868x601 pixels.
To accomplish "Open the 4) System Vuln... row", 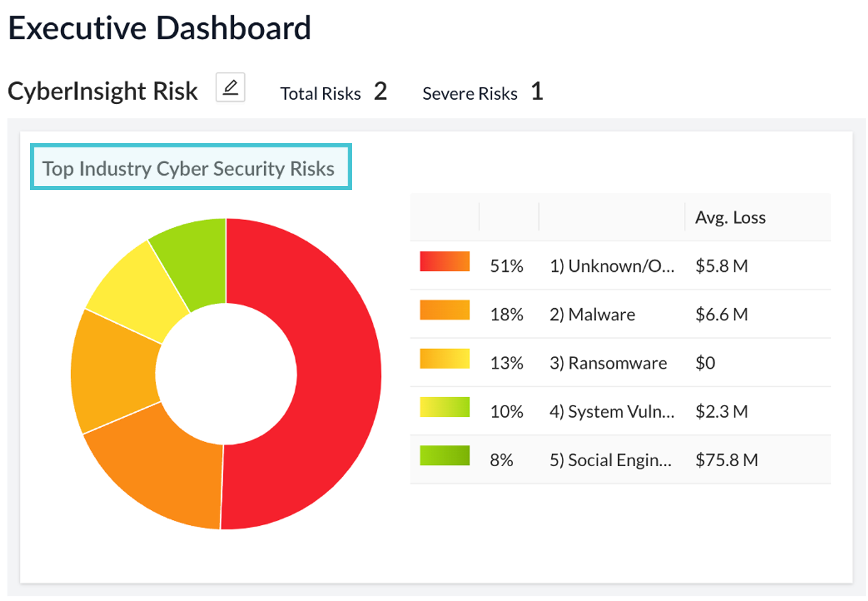I will click(x=612, y=412).
